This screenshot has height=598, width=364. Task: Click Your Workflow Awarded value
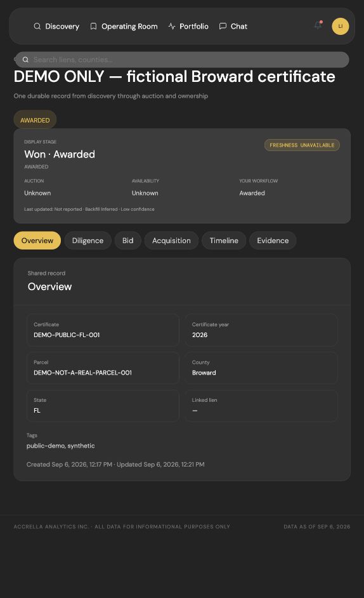(252, 193)
